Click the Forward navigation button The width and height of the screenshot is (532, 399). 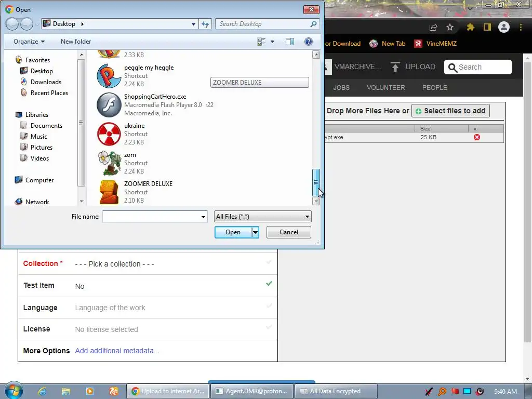tap(26, 24)
